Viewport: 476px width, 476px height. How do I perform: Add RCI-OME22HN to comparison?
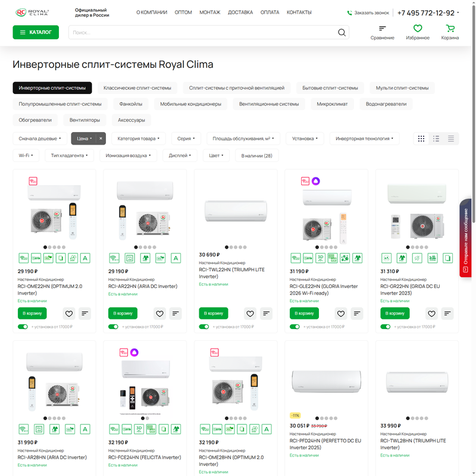tap(84, 314)
